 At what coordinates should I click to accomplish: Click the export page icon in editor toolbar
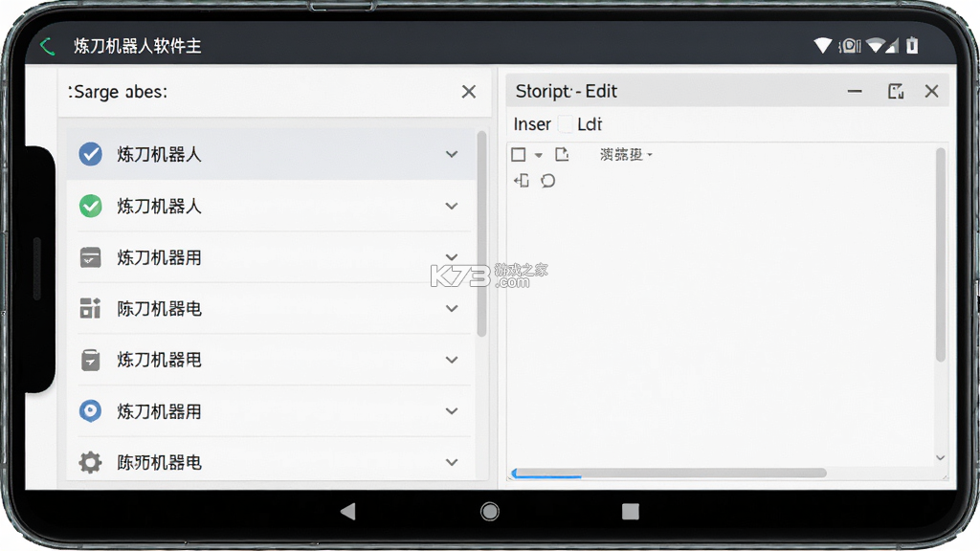[562, 154]
